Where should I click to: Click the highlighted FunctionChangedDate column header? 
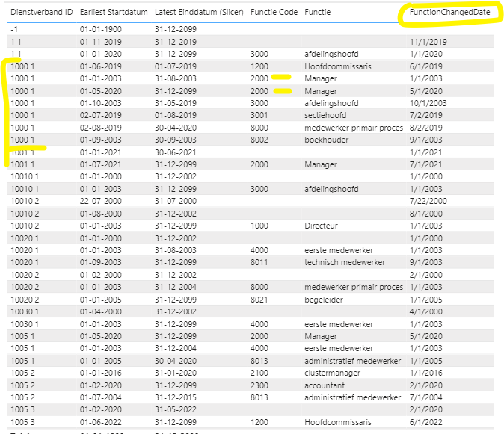pyautogui.click(x=446, y=13)
